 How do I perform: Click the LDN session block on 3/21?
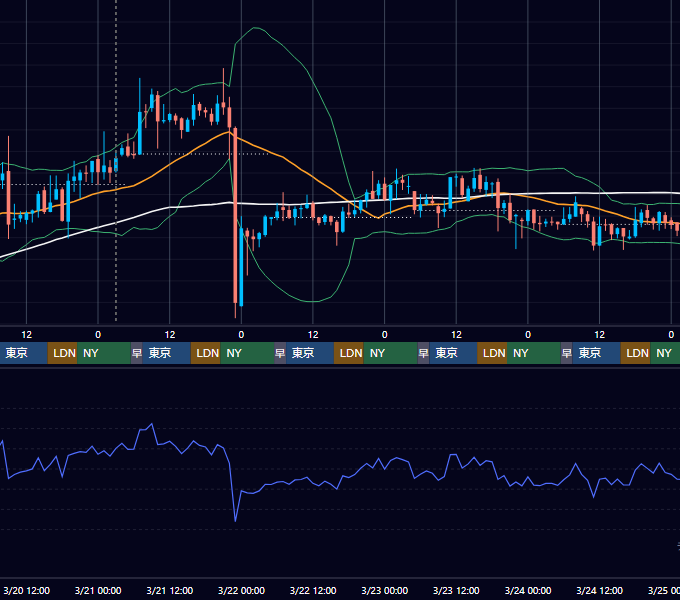click(x=206, y=353)
